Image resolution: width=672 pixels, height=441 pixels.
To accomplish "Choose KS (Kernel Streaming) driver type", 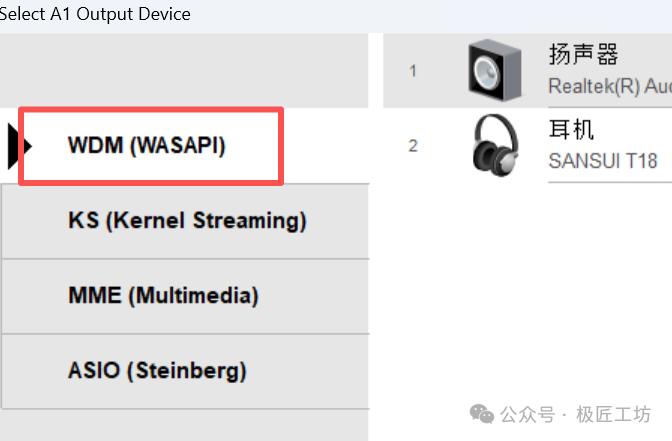I will click(187, 220).
